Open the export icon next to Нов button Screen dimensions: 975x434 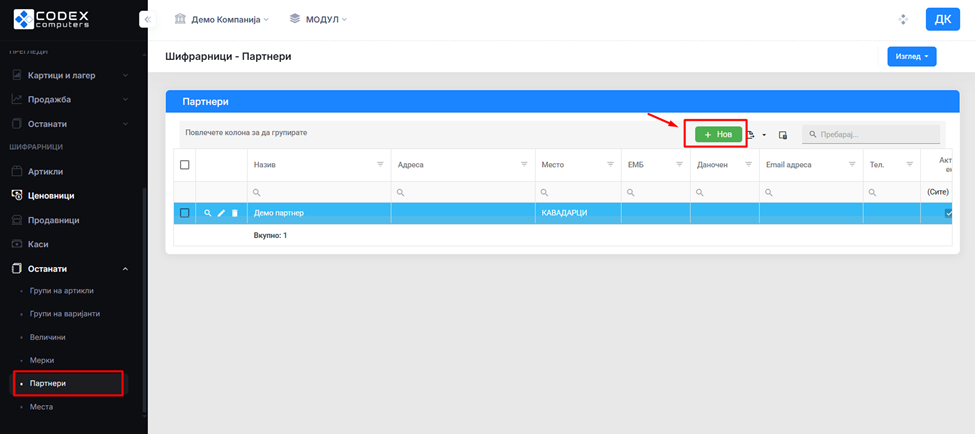750,134
